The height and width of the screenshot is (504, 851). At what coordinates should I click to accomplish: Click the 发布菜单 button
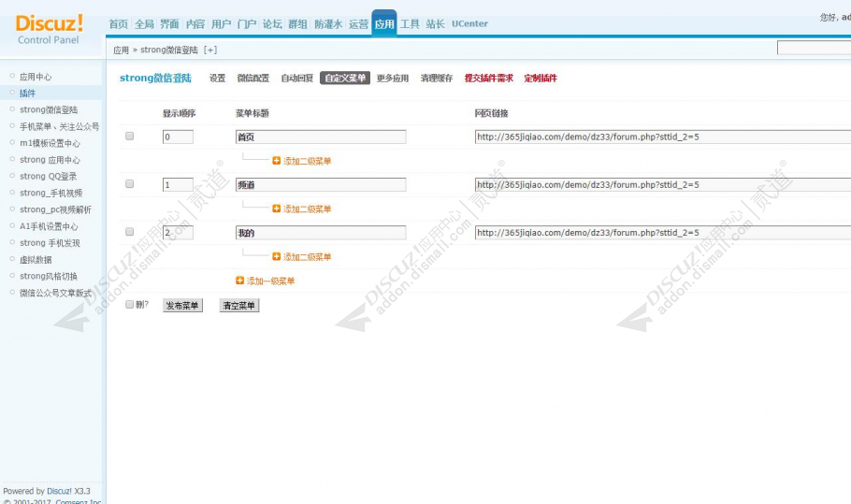182,306
